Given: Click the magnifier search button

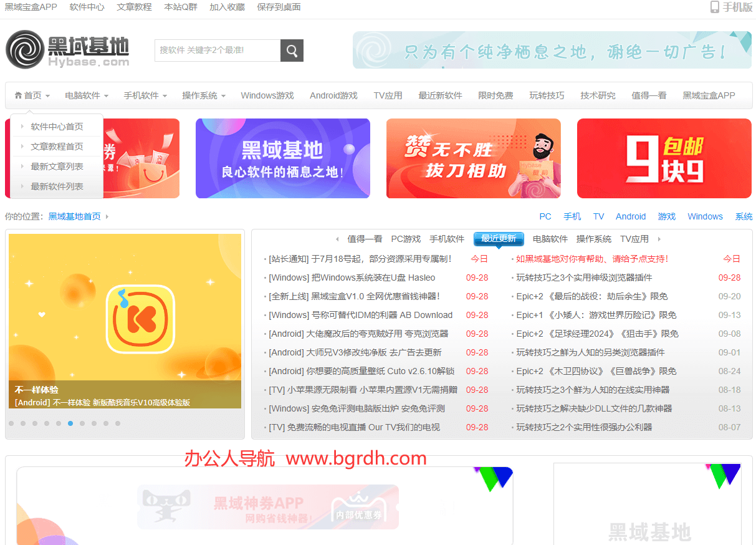Looking at the screenshot, I should tap(292, 51).
